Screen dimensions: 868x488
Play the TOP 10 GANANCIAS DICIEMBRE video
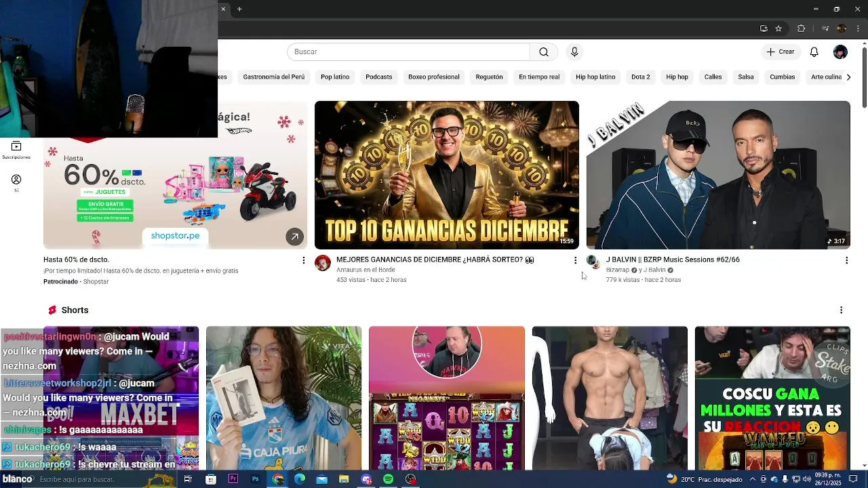point(447,175)
